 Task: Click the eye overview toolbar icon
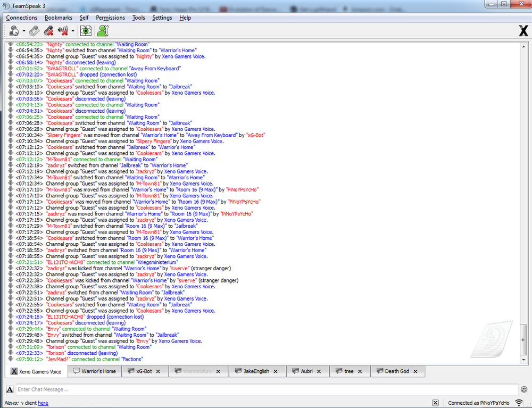(x=86, y=31)
